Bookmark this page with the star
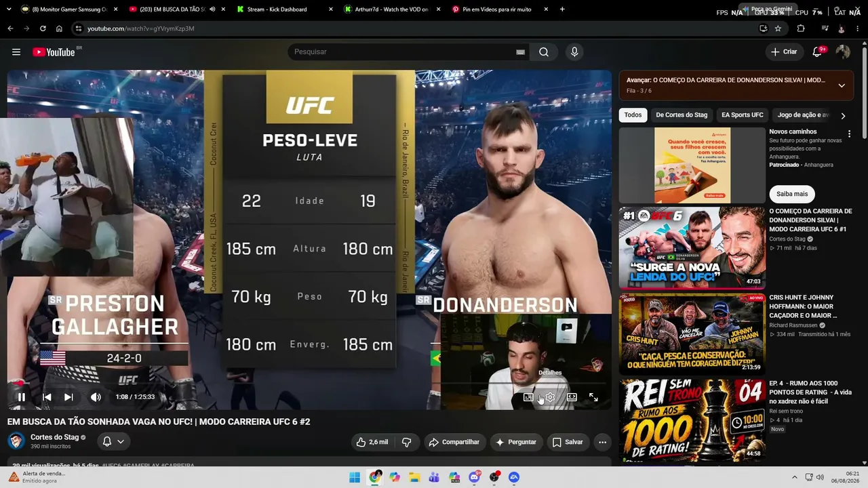Screen dimensions: 868x488 (x=778, y=28)
